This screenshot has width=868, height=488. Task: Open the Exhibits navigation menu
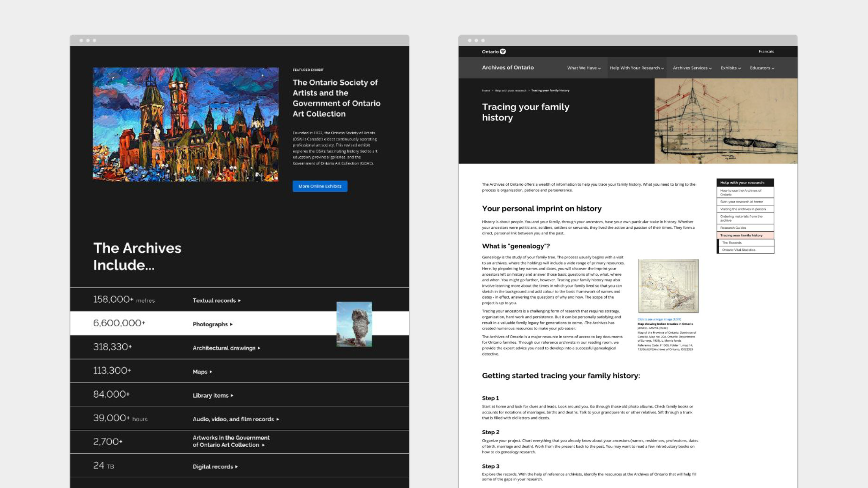click(731, 68)
